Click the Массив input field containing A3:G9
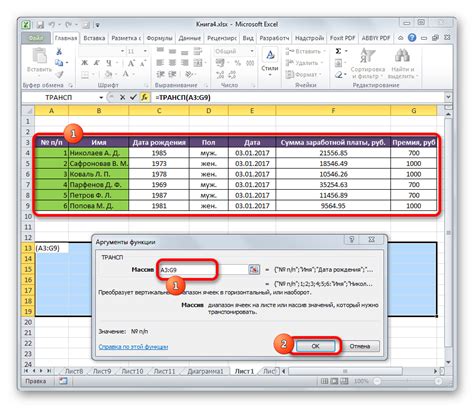The width and height of the screenshot is (474, 408). [x=203, y=270]
